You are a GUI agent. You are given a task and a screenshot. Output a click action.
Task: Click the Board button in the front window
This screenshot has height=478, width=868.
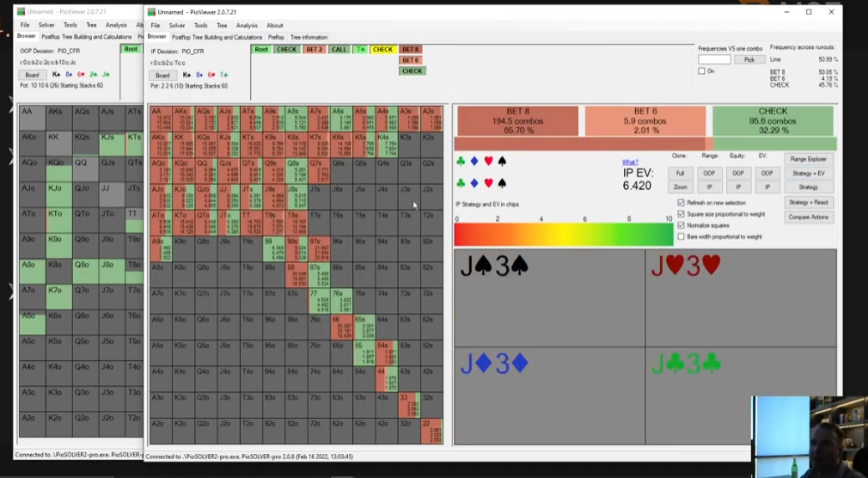(162, 76)
